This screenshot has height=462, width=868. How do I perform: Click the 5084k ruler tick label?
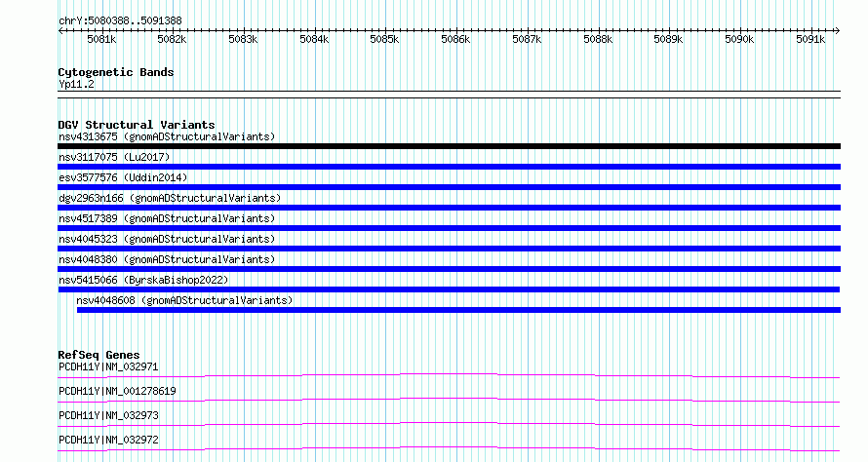(x=314, y=39)
